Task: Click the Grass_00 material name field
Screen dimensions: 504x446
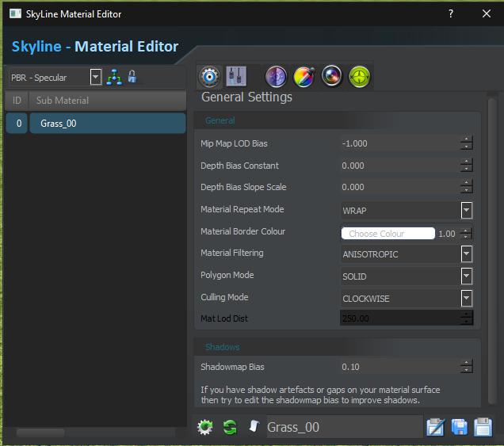Action: [345, 427]
